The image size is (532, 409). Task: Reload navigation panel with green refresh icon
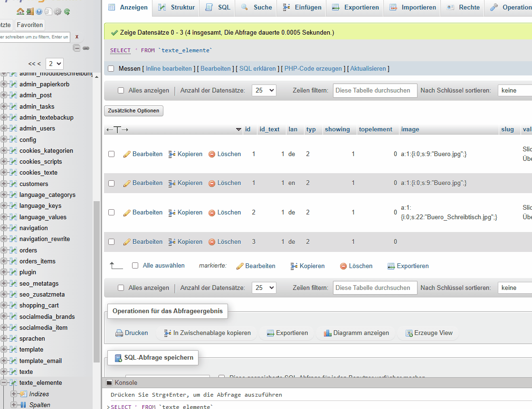pos(67,11)
